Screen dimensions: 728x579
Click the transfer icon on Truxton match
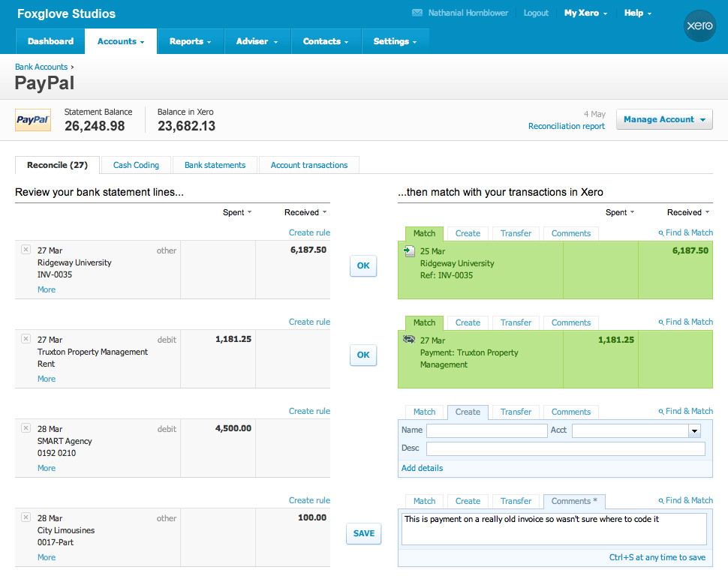tap(409, 339)
